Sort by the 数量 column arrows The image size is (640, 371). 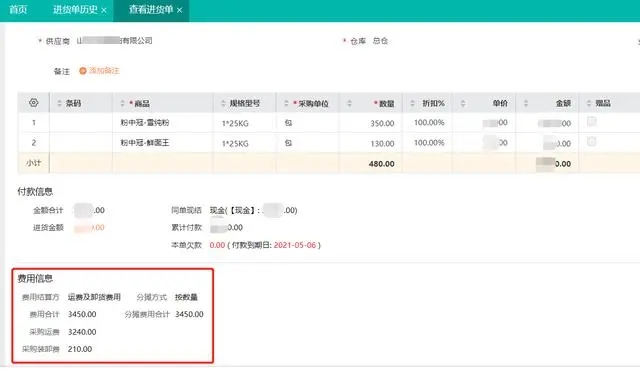[x=349, y=103]
